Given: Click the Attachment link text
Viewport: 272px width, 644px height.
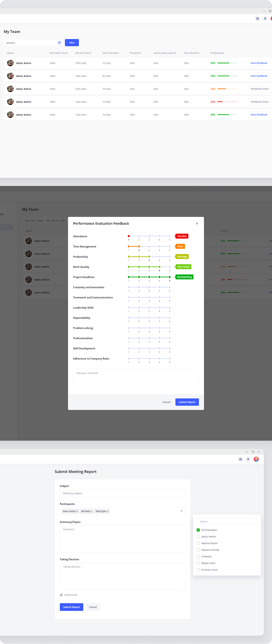Looking at the screenshot, I should pyautogui.click(x=71, y=595).
